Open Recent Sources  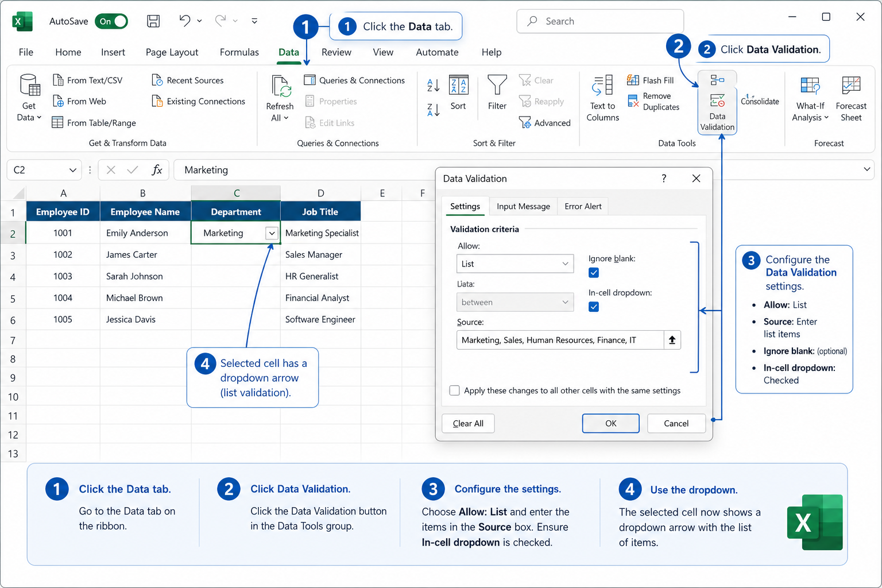coord(188,80)
